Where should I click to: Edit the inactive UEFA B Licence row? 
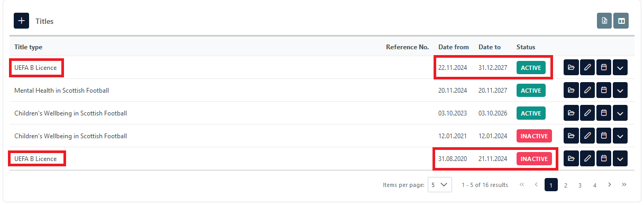(587, 158)
